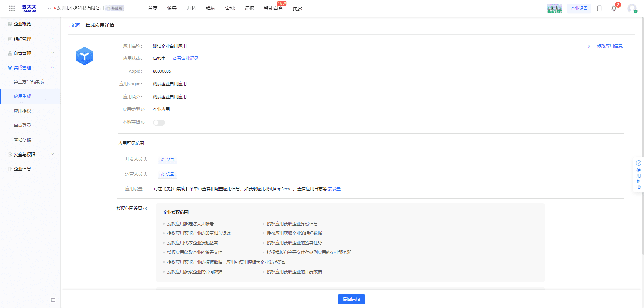
Task: Click 授权应用获取企业的计费数据 item
Action: pyautogui.click(x=294, y=272)
